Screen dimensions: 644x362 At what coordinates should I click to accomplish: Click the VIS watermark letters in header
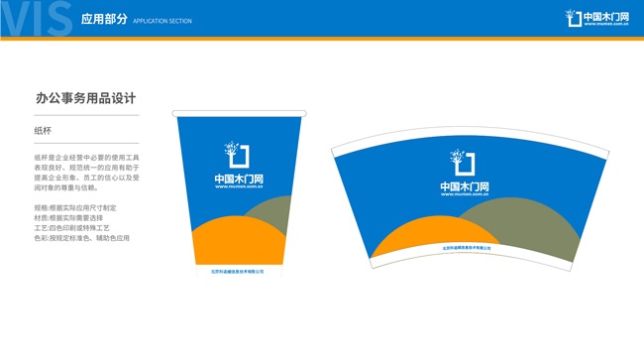37,19
